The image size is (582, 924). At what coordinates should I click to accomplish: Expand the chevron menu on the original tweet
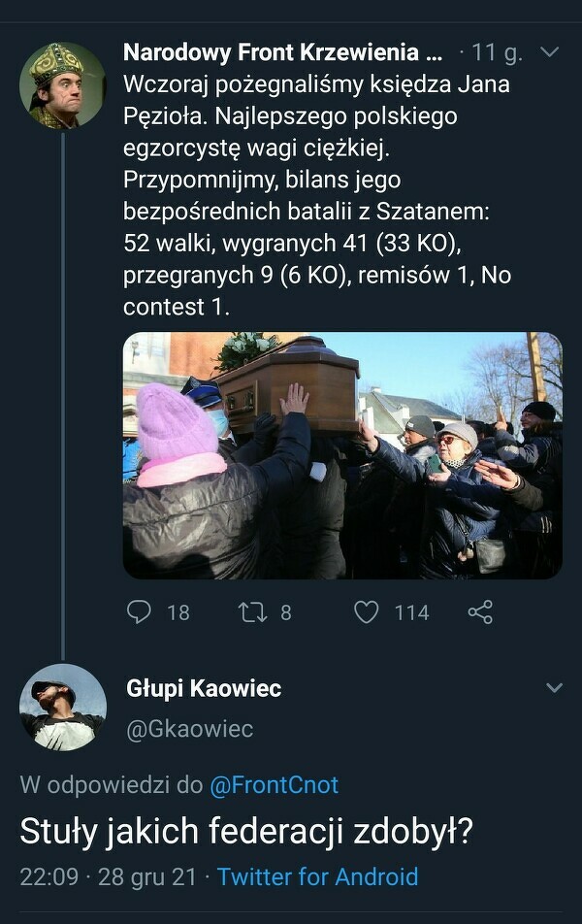[549, 52]
